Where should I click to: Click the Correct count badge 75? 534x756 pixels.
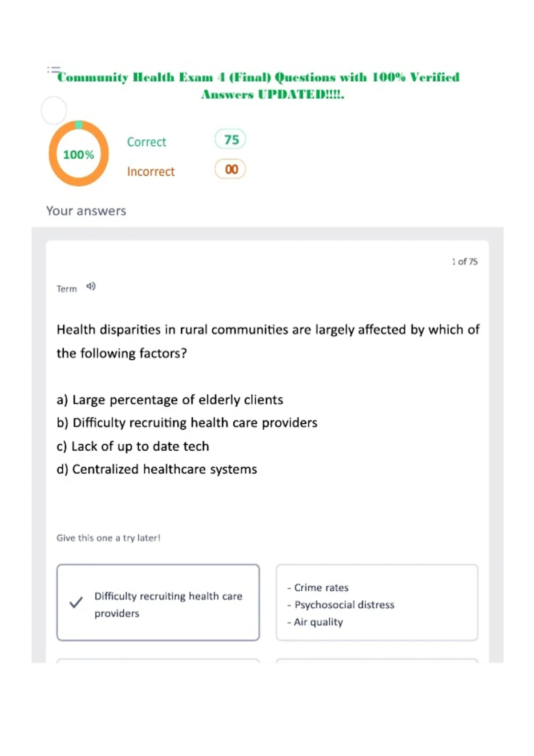pyautogui.click(x=231, y=140)
